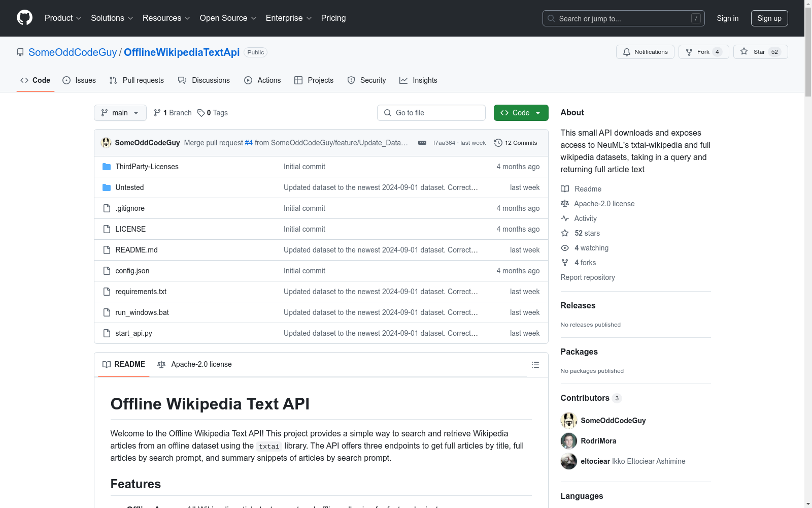The height and width of the screenshot is (508, 812).
Task: Click the Star icon on repo
Action: click(x=744, y=51)
